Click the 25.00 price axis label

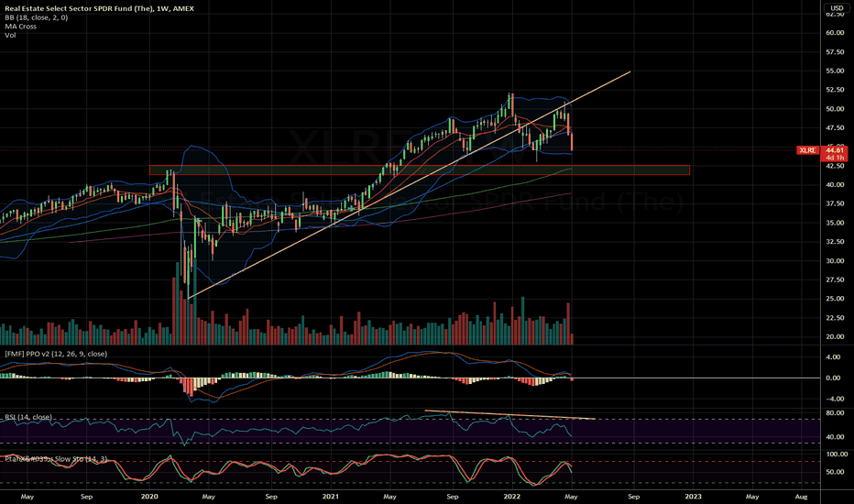click(835, 299)
